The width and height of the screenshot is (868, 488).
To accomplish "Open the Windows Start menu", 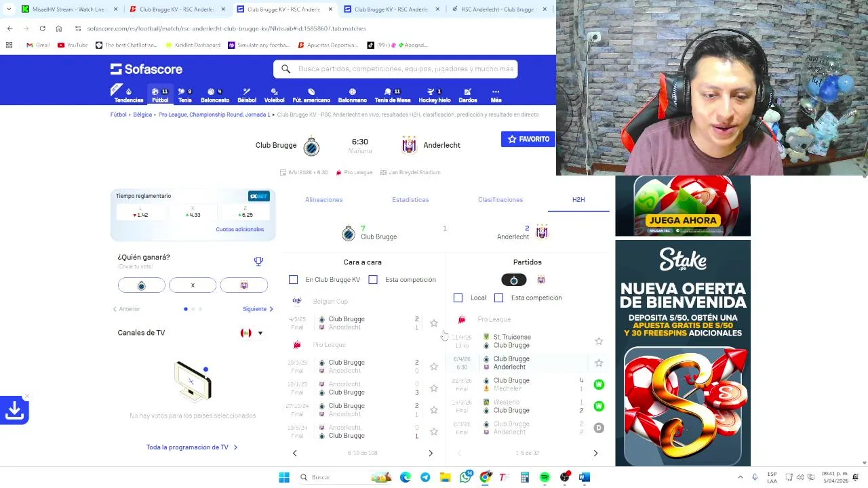I will 284,477.
